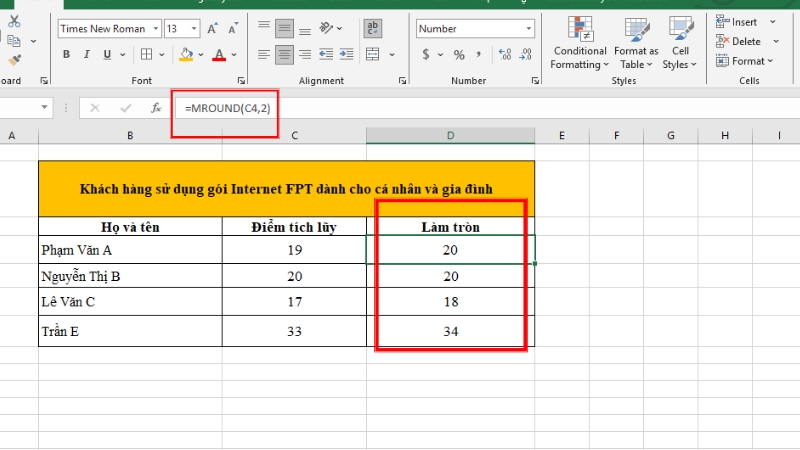Increase font size with the larger A
Screen dimensions: 800x450
coord(212,29)
